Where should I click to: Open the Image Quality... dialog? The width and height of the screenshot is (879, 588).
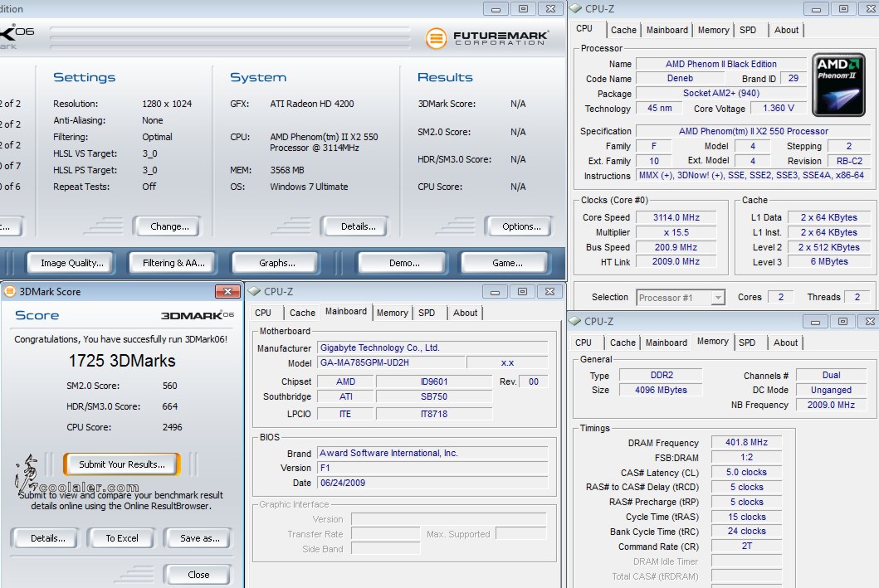pos(71,263)
